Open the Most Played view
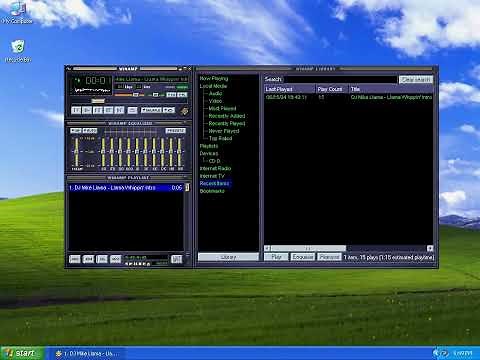Image resolution: width=480 pixels, height=360 pixels. click(222, 109)
